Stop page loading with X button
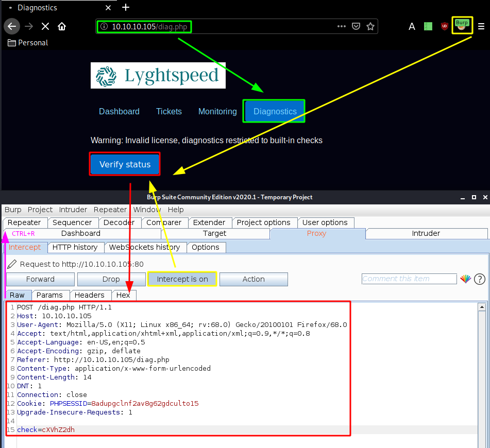Image resolution: width=490 pixels, height=448 pixels. (45, 27)
